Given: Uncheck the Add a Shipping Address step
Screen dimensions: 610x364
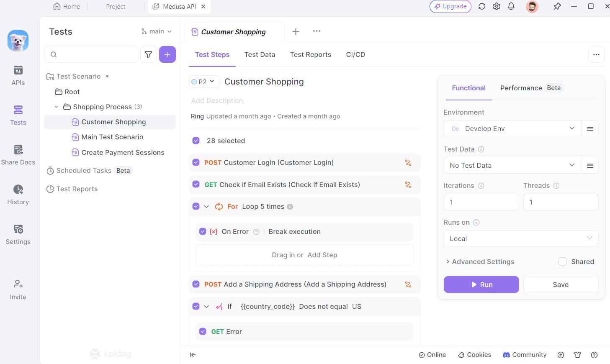Looking at the screenshot, I should click(196, 284).
